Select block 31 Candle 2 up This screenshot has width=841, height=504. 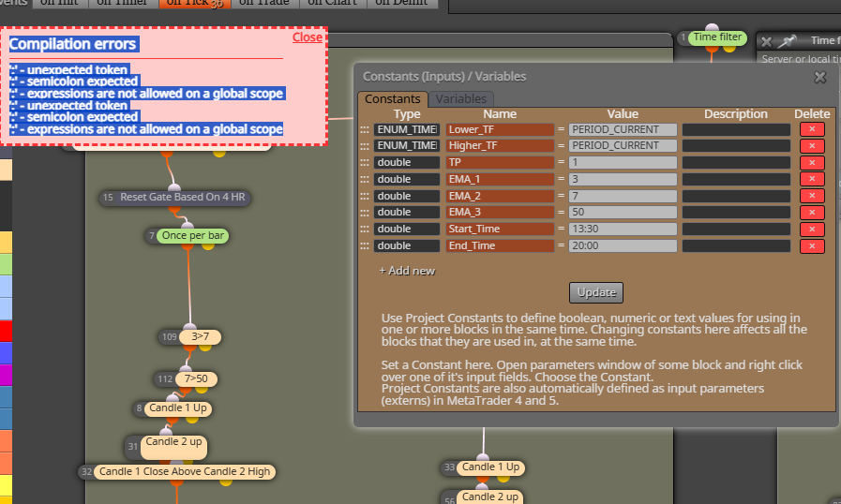(173, 447)
